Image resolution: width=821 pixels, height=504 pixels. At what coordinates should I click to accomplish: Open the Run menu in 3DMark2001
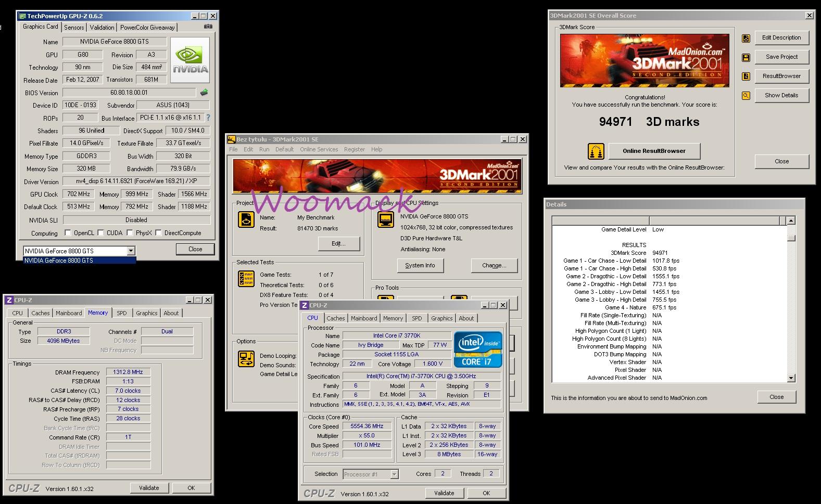pos(264,149)
